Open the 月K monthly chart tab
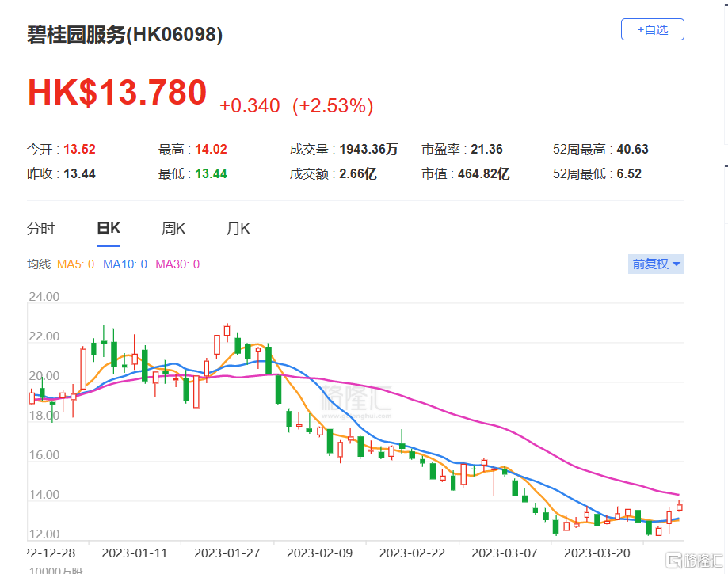Image resolution: width=728 pixels, height=574 pixels. [238, 229]
